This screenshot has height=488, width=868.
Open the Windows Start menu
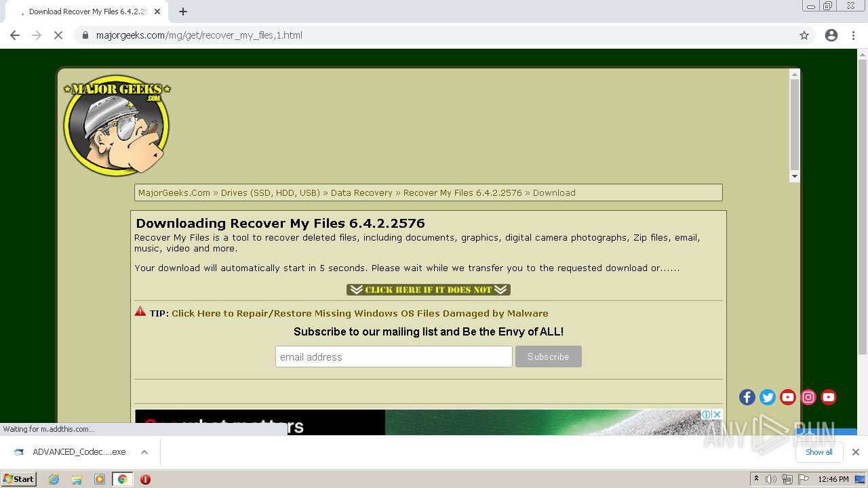19,479
